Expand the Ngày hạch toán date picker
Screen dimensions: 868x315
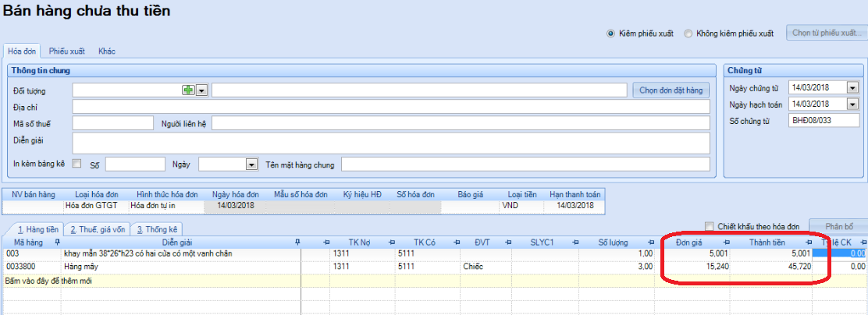pyautogui.click(x=852, y=104)
